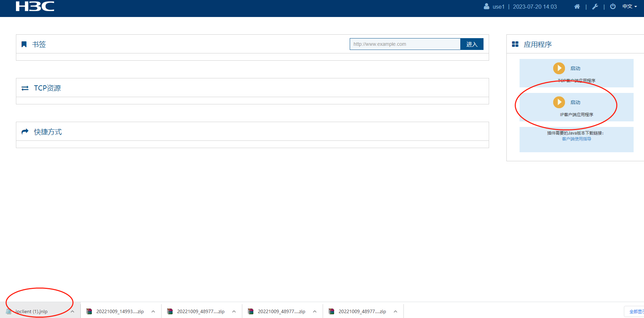Click the 快捷方式 section heading
Screen dimensions: 644x318
click(x=48, y=132)
